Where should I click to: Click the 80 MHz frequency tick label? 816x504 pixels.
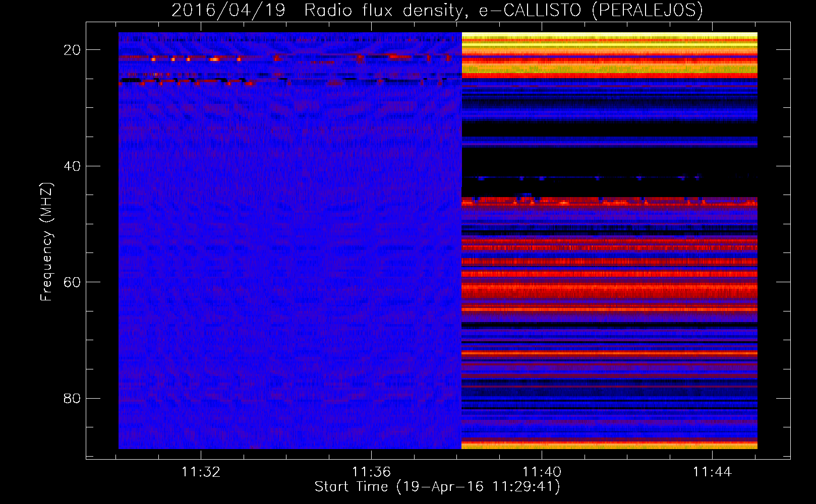[72, 398]
